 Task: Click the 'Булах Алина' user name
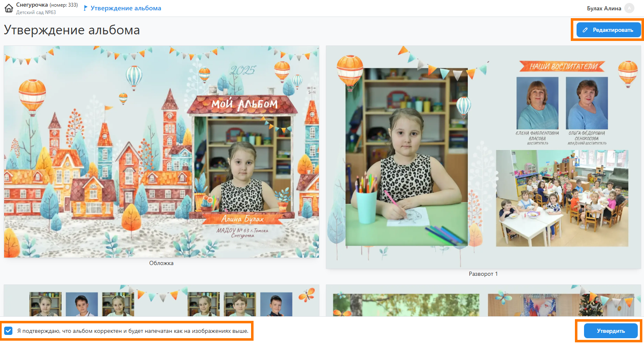click(x=604, y=8)
